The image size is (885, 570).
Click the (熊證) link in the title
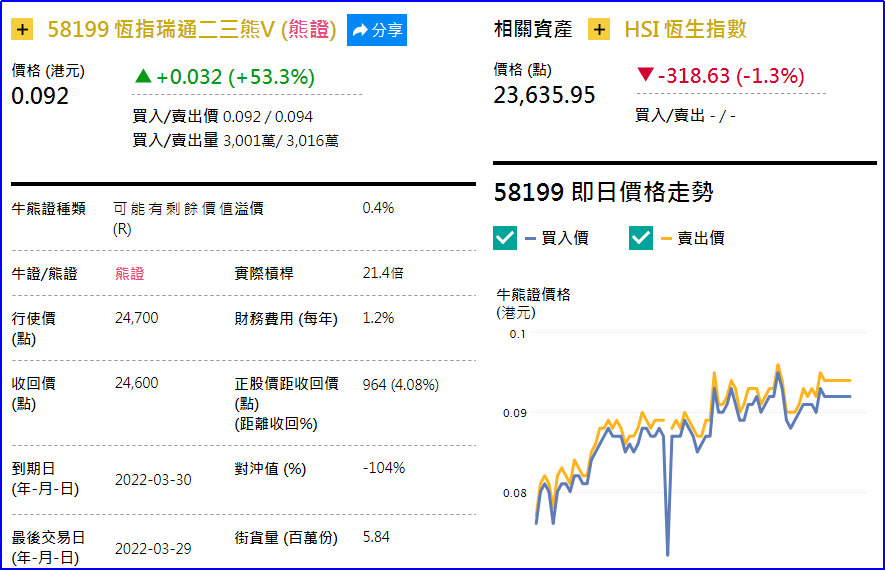coord(311,30)
